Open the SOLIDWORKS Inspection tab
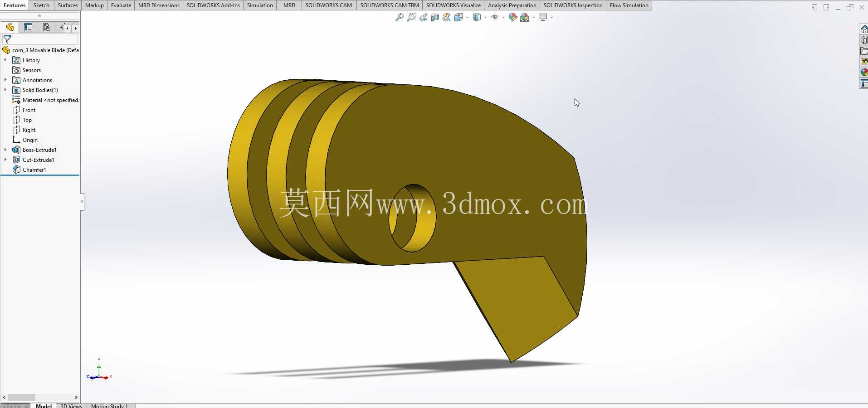 [573, 5]
